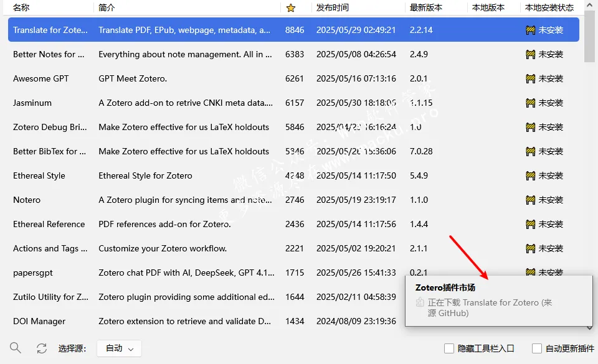Select the Actions and Tags ... row

click(x=293, y=249)
